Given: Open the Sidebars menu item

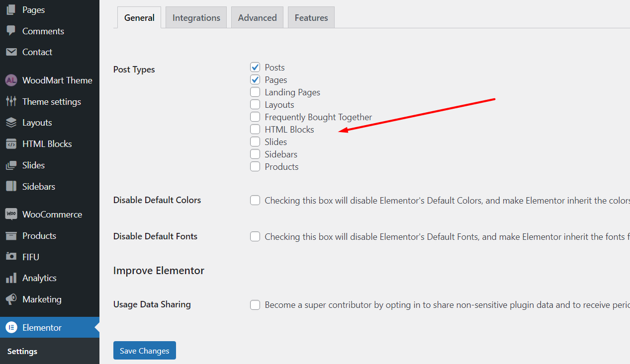Looking at the screenshot, I should coord(50,186).
